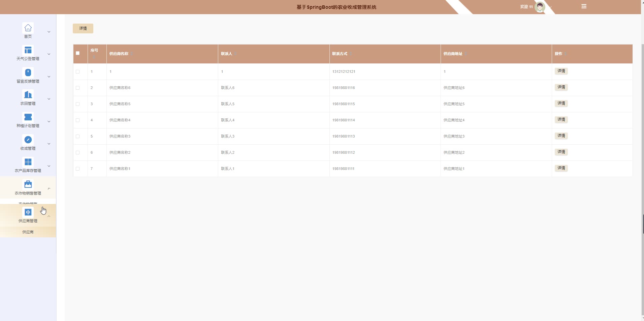The image size is (644, 321).
Task: Check the 供应商名称6 row checkbox
Action: (x=78, y=88)
